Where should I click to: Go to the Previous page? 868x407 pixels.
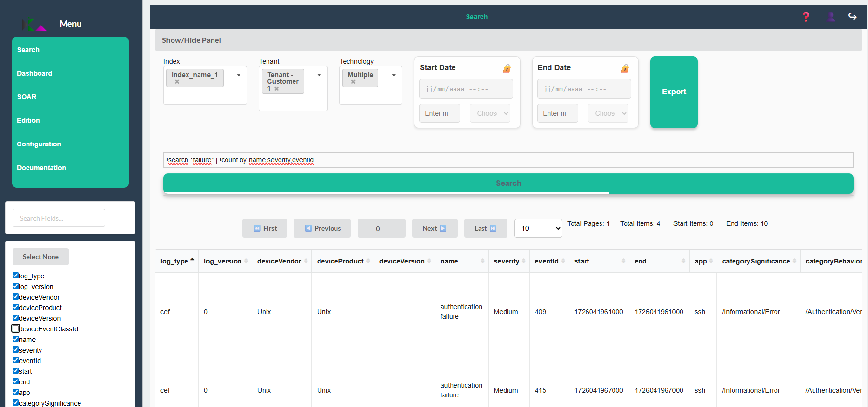pos(322,228)
